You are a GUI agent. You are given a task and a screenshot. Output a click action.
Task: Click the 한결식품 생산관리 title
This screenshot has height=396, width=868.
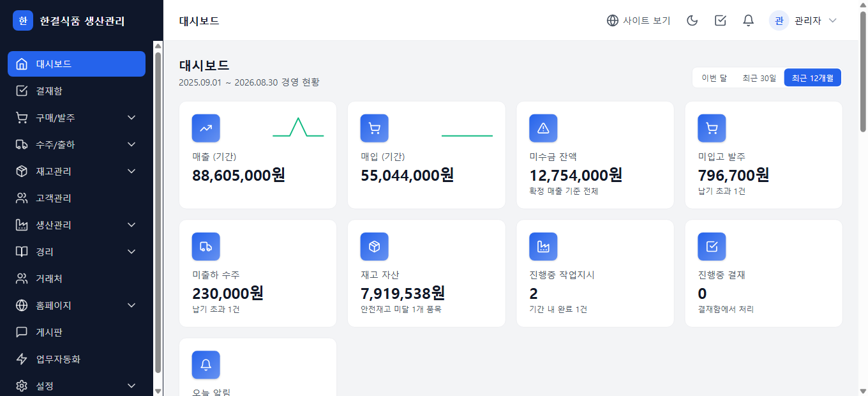pos(82,20)
